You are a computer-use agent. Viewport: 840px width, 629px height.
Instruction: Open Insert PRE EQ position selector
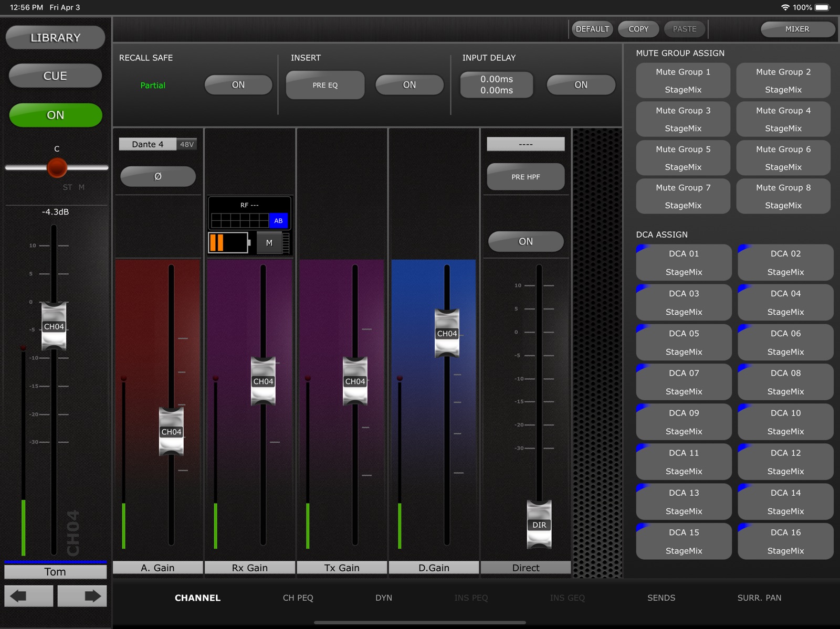tap(325, 85)
